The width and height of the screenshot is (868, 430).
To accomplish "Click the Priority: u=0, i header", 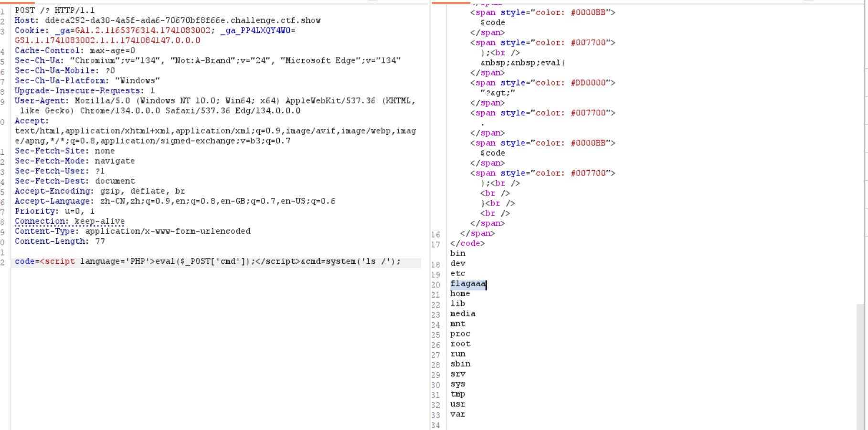I will [55, 211].
